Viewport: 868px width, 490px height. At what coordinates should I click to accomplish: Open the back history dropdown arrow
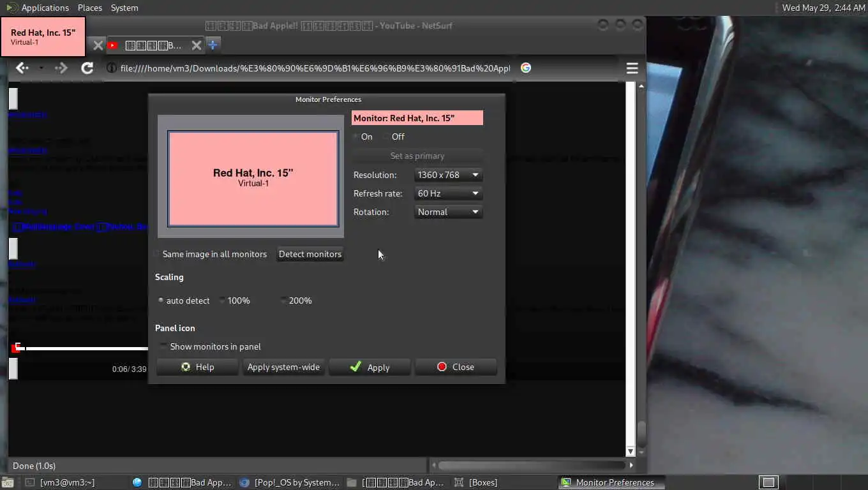coord(41,68)
